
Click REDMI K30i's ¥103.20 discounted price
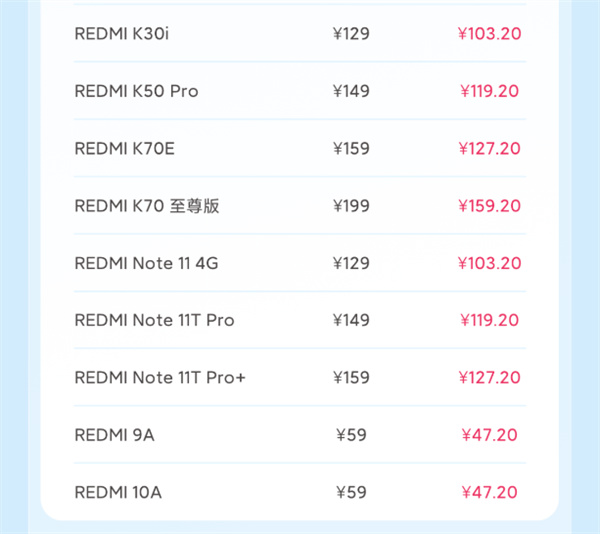click(489, 34)
